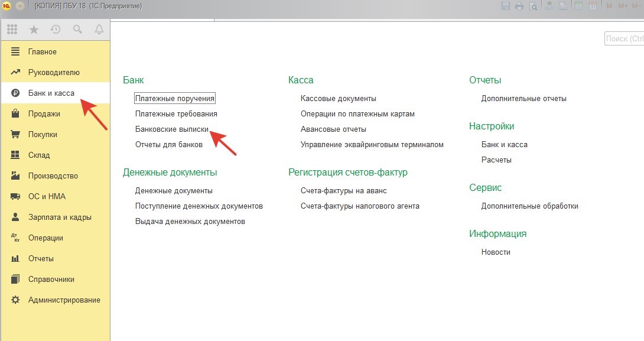The image size is (644, 341).
Task: Click print preview icon
Action: pyautogui.click(x=533, y=6)
